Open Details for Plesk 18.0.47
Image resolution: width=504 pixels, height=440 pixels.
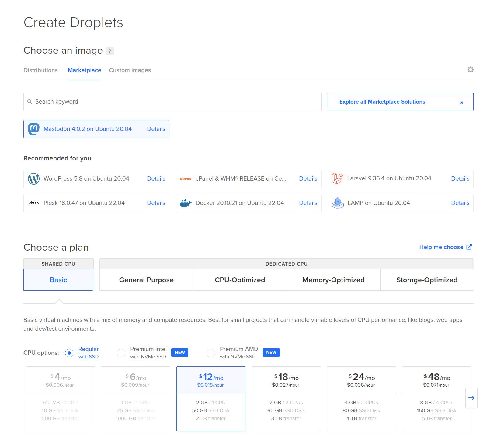tap(156, 203)
